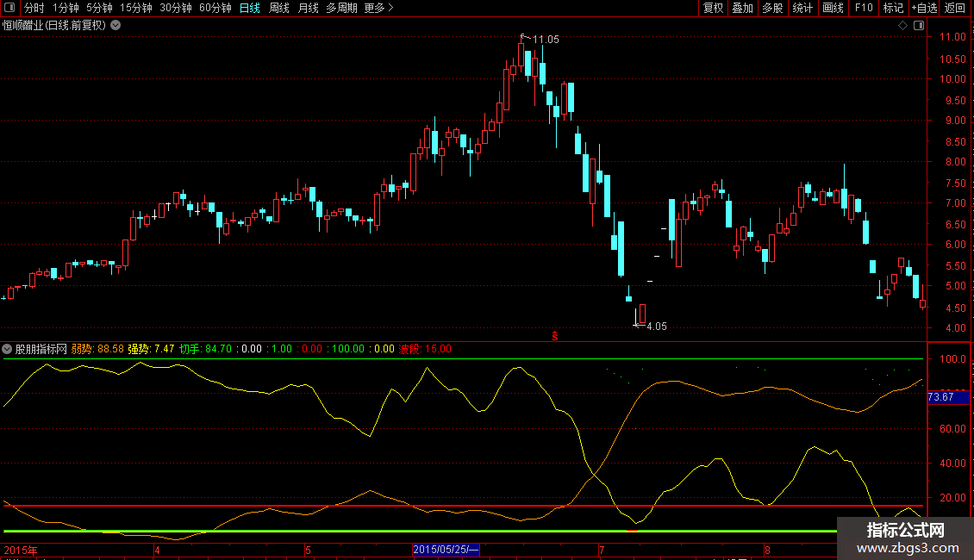Click the 波段: 15.00 indicator value
974x560 pixels.
click(x=425, y=349)
